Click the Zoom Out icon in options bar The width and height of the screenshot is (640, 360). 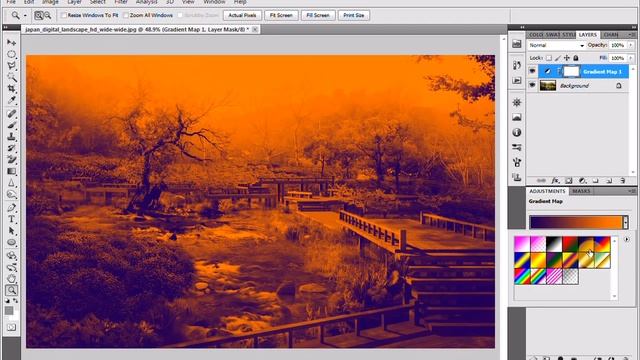[x=47, y=16]
